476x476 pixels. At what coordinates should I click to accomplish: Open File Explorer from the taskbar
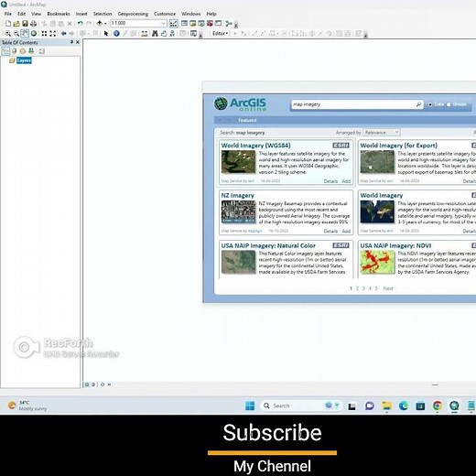(386, 406)
